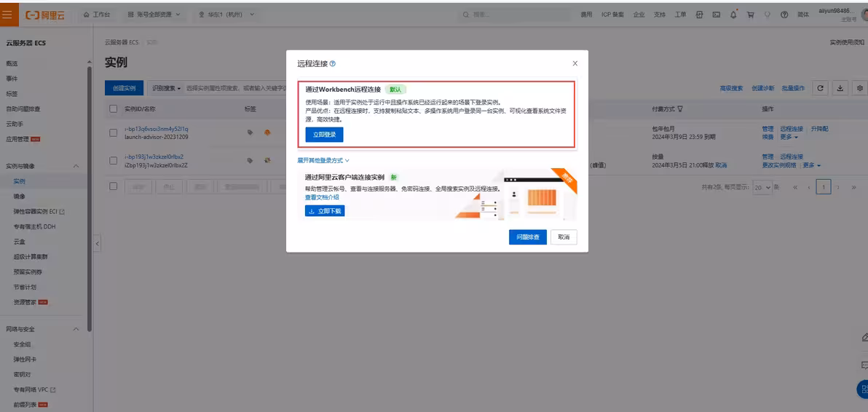Click the help icon beside 远程连接 title
This screenshot has width=868, height=412.
click(x=332, y=64)
